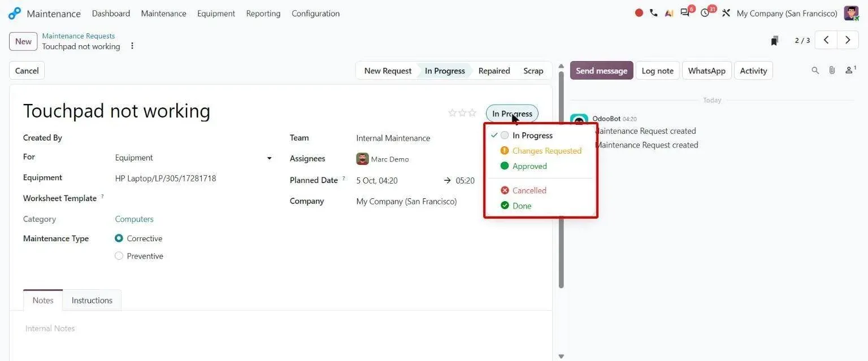868x361 pixels.
Task: Click the Send message button
Action: (601, 71)
